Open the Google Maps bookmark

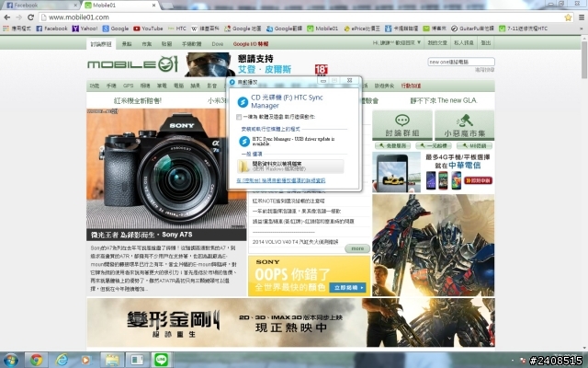click(x=243, y=29)
